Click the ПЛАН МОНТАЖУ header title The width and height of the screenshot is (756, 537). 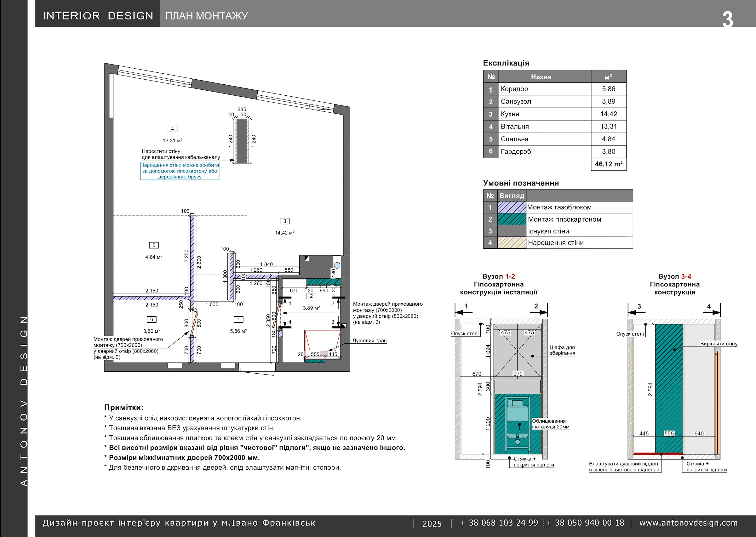pyautogui.click(x=206, y=15)
